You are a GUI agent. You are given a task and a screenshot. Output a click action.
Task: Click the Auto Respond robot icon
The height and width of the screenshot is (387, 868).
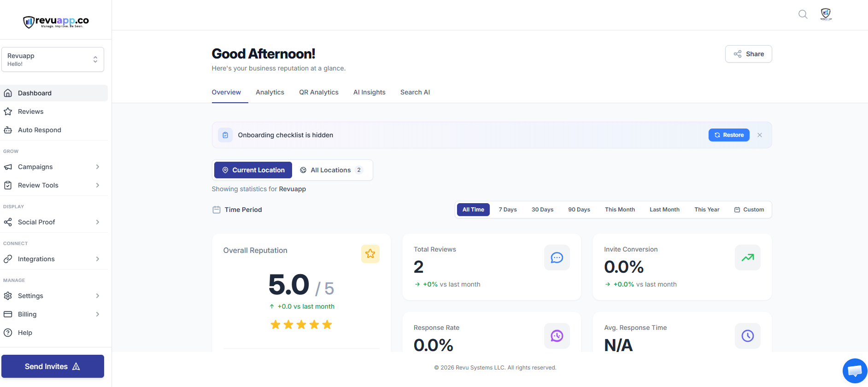click(x=8, y=130)
